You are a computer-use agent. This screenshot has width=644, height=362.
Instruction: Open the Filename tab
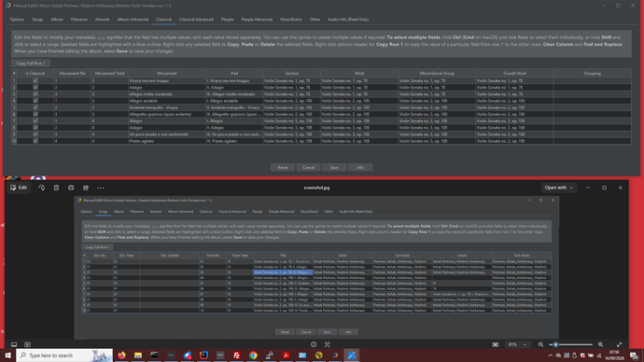pyautogui.click(x=78, y=20)
